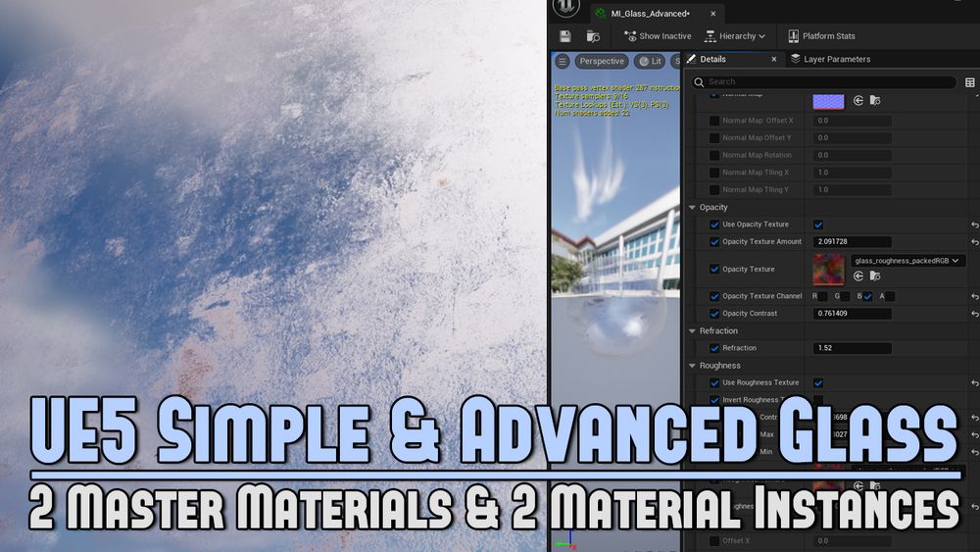Click the Refraction value field 1.52
This screenshot has height=552, width=980.
click(x=852, y=348)
